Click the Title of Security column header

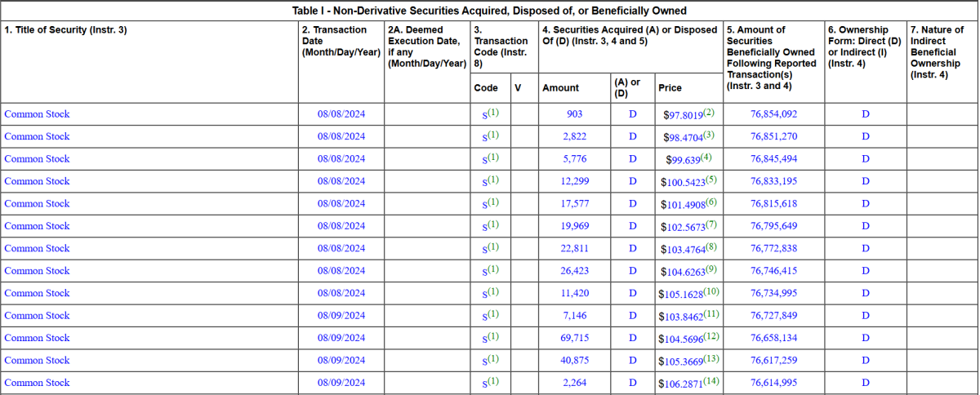(66, 30)
